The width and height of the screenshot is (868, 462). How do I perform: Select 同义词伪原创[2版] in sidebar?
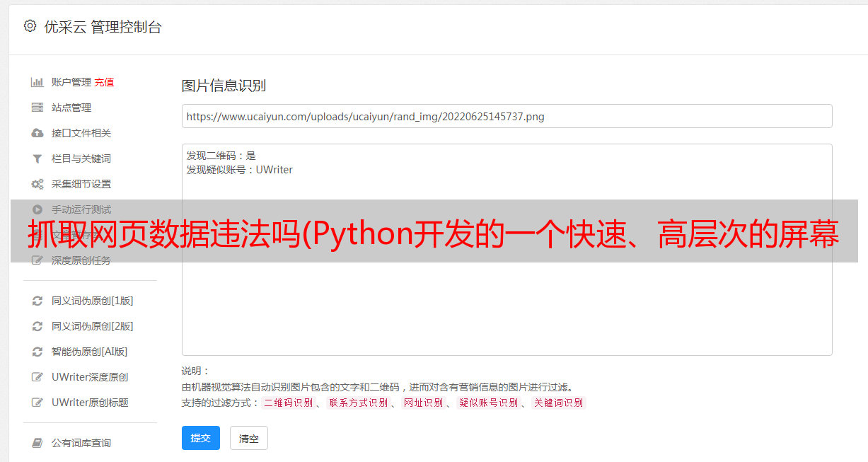click(92, 326)
